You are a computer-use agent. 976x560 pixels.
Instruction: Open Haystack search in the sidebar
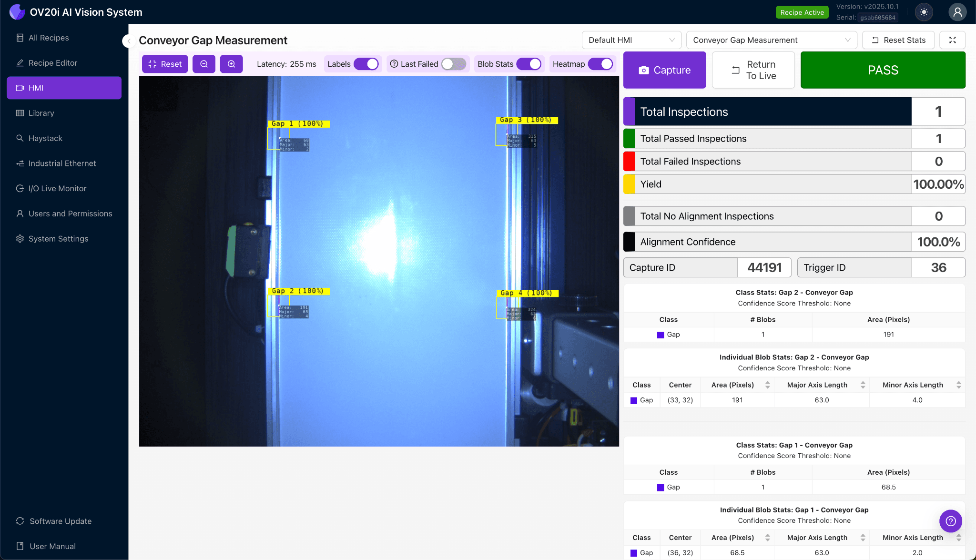(x=46, y=138)
